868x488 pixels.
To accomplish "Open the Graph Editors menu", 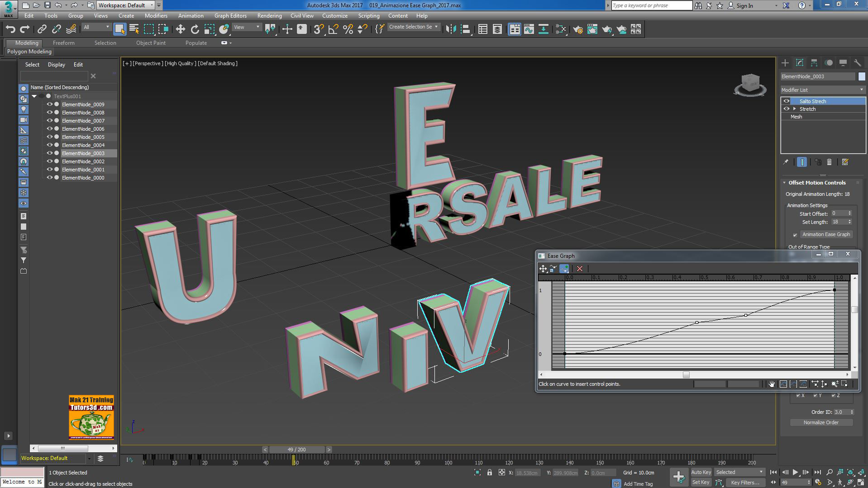I will tap(230, 16).
